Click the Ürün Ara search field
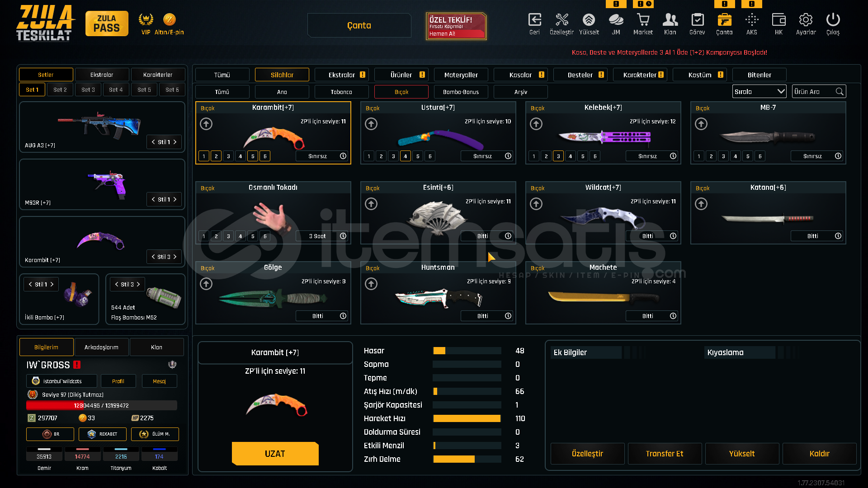 pyautogui.click(x=819, y=92)
